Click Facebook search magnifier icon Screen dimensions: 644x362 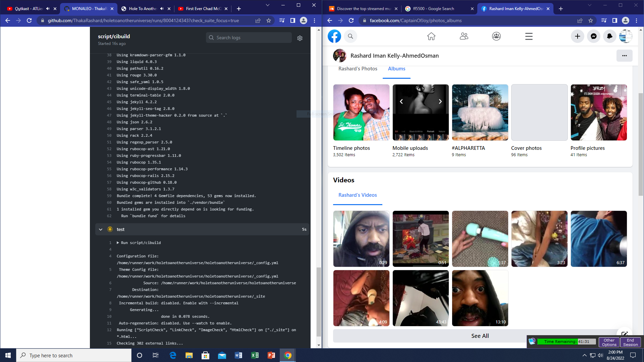tap(350, 36)
